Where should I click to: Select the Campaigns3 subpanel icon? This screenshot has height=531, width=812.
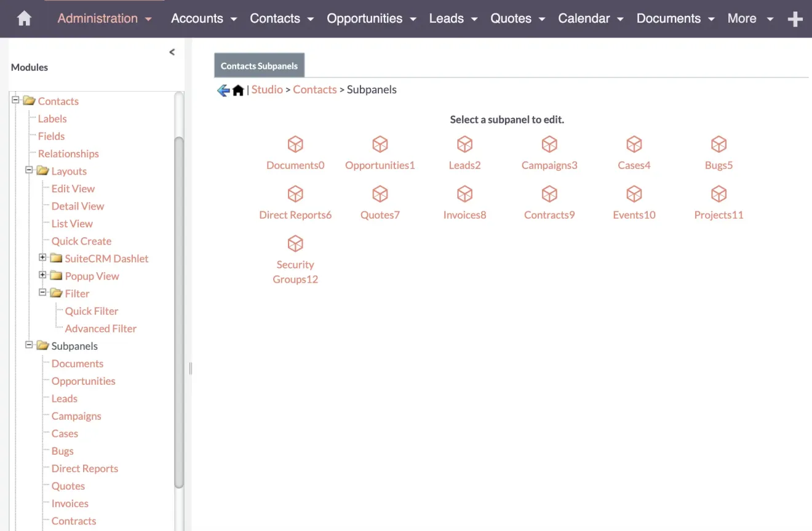(x=549, y=151)
